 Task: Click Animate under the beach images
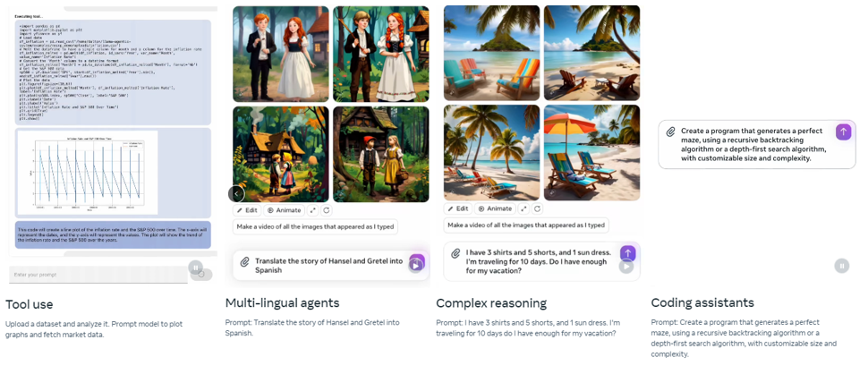pos(496,208)
